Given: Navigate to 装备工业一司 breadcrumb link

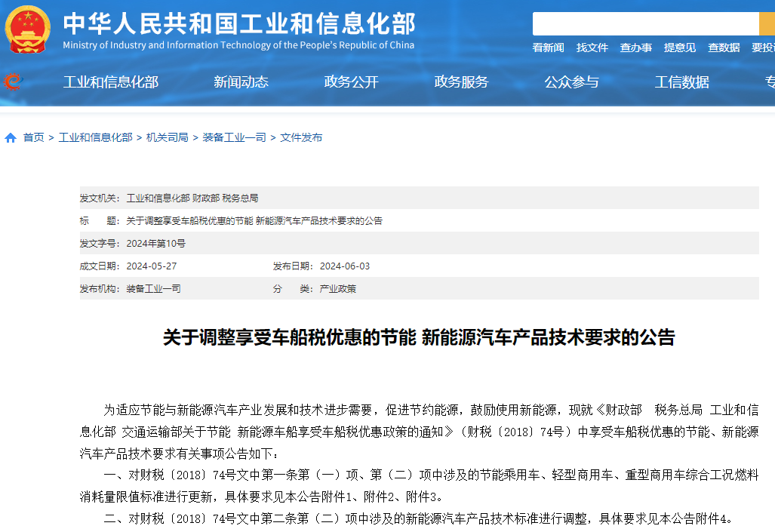Looking at the screenshot, I should point(234,137).
